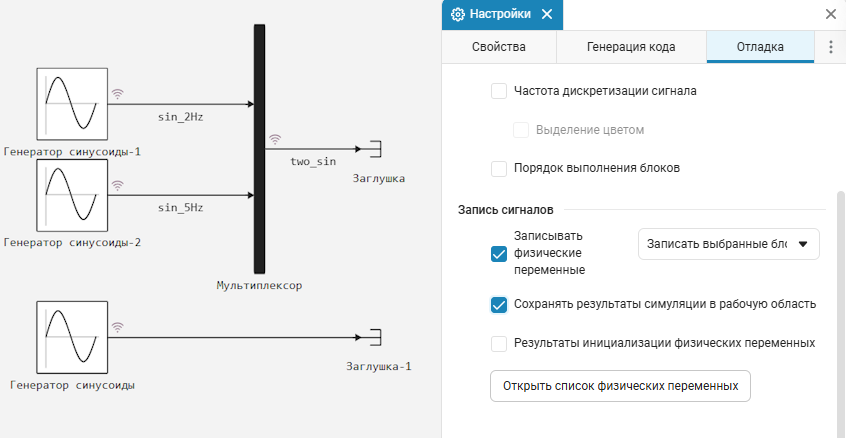Select the Генератор синусоиды-2 block icon
Viewport: 846px width, 438px height.
click(72, 195)
